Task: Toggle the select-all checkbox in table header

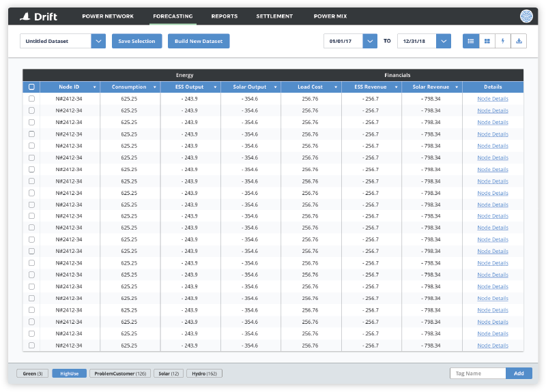Action: pos(31,87)
